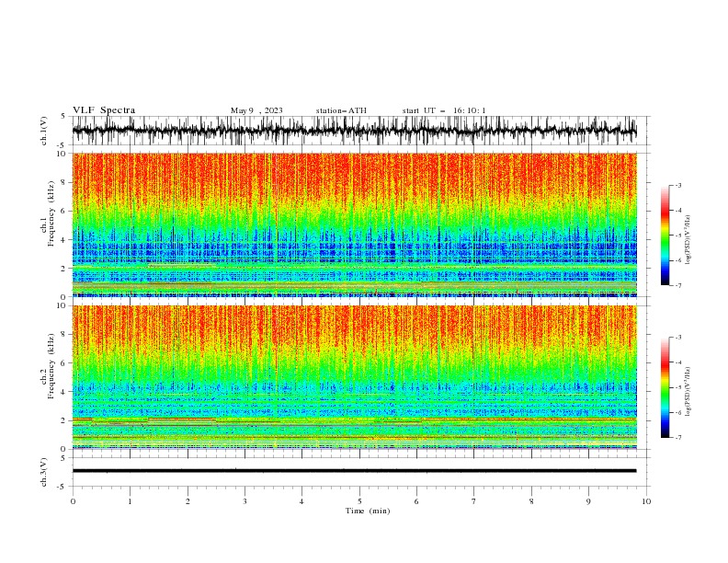Select the date text "May 9, 2023"
This screenshot has height=563, width=728.
click(x=256, y=110)
